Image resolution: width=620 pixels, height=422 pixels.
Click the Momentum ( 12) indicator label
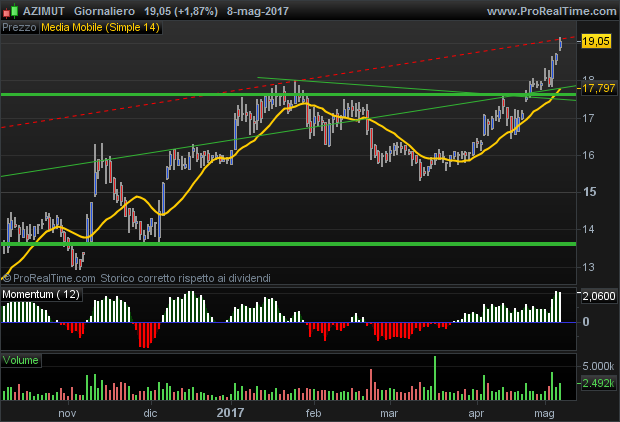pos(41,294)
